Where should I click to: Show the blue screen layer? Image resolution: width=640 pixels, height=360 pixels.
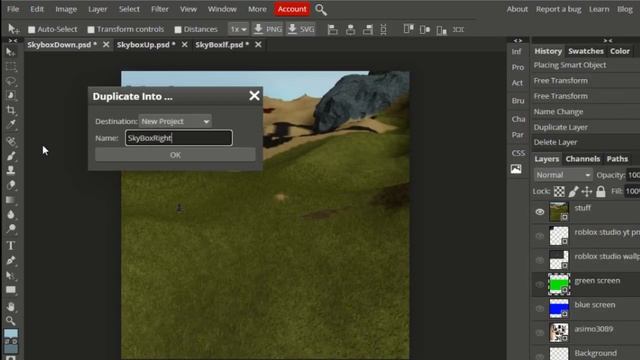pyautogui.click(x=540, y=309)
